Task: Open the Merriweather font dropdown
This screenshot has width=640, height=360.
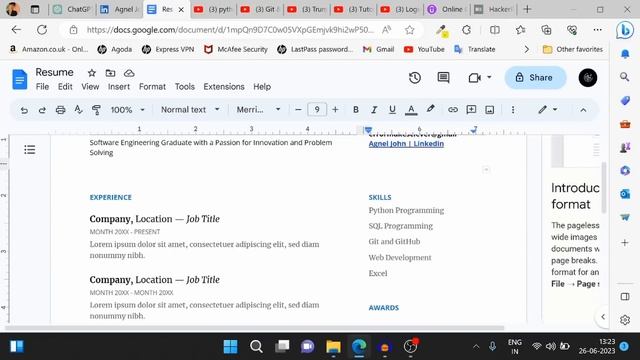Action: click(258, 109)
